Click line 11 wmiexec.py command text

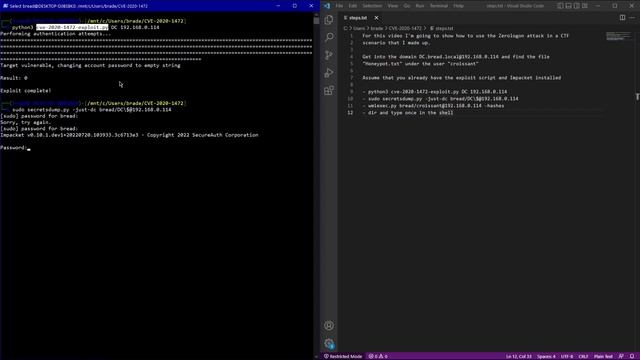click(436, 106)
